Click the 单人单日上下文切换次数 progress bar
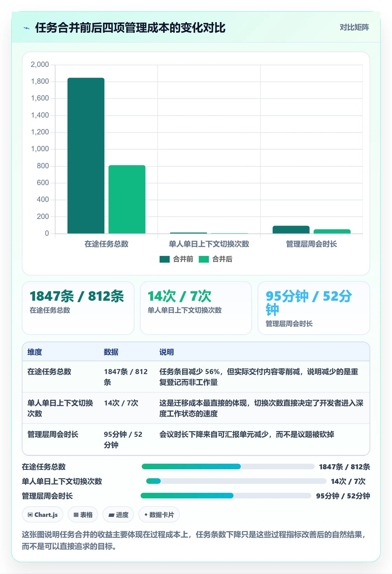This screenshot has width=392, height=574. 236,481
